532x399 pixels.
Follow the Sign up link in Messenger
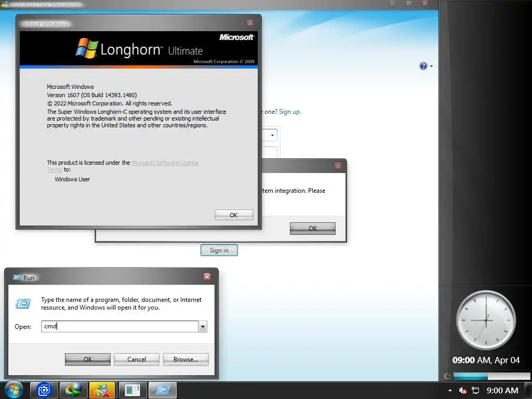tap(290, 112)
